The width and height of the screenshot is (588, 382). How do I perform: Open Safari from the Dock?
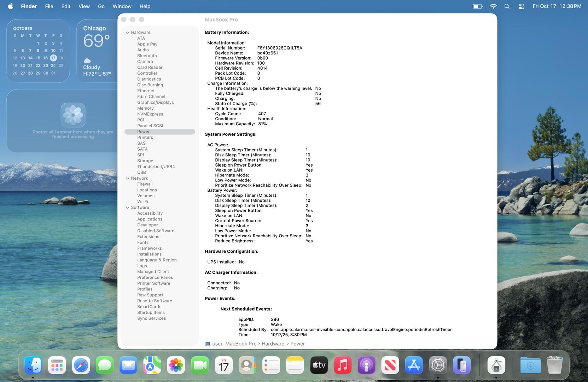81,365
